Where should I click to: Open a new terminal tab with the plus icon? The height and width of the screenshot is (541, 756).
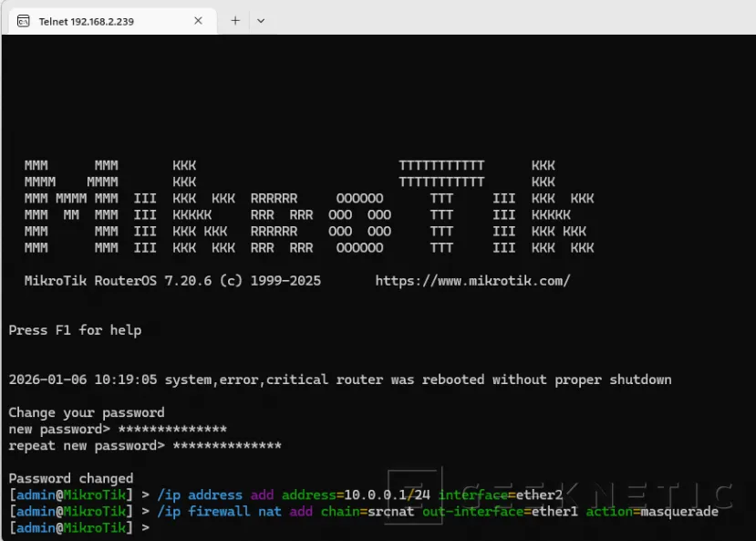point(235,20)
